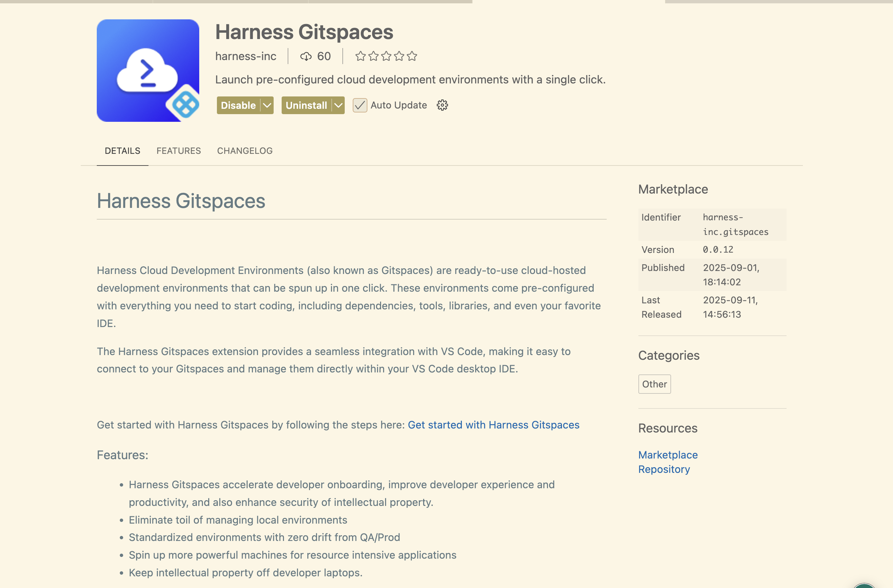Open the extension settings gear menu
Viewport: 893px width, 588px height.
pyautogui.click(x=442, y=105)
